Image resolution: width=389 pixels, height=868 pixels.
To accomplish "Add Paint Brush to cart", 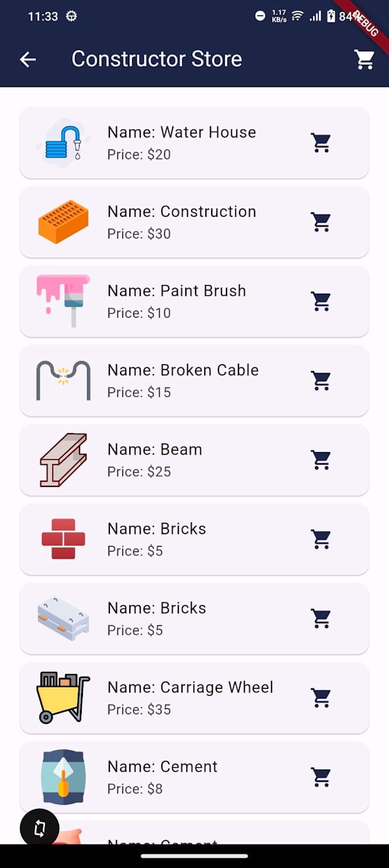I will tap(321, 301).
